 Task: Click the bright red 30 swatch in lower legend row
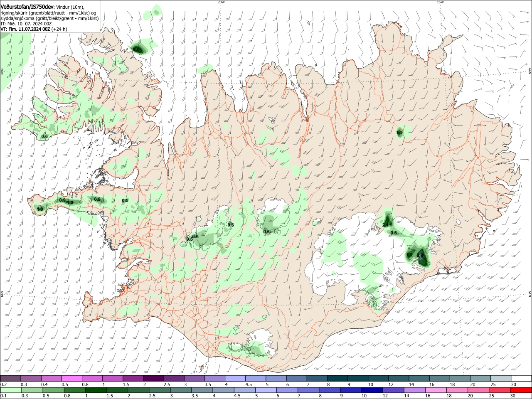click(522, 390)
